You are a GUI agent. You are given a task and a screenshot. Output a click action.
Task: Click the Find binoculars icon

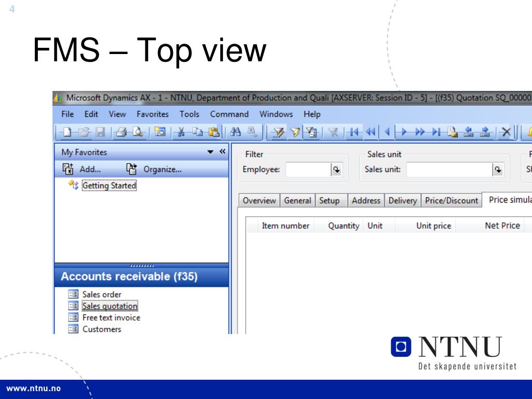(x=235, y=131)
